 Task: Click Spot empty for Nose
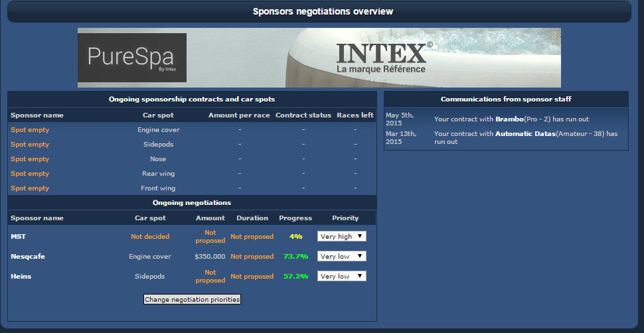point(30,159)
